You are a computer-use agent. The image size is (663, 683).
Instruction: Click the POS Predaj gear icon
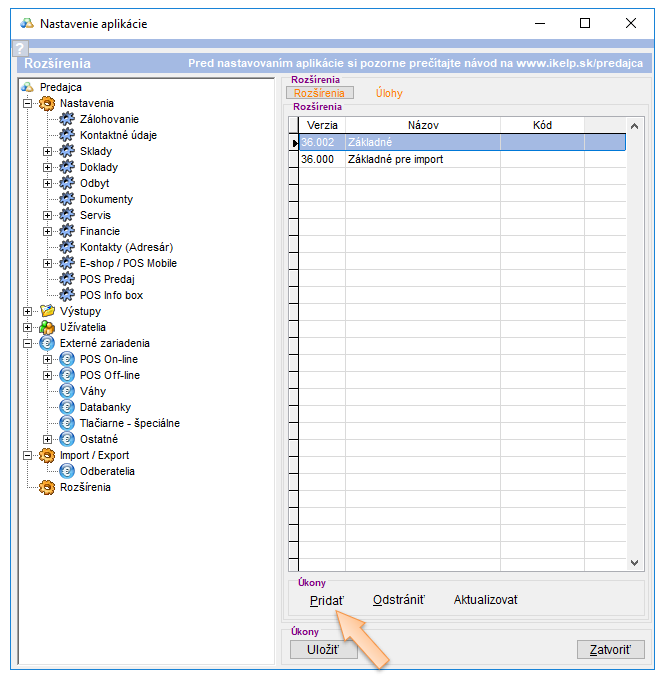[68, 279]
